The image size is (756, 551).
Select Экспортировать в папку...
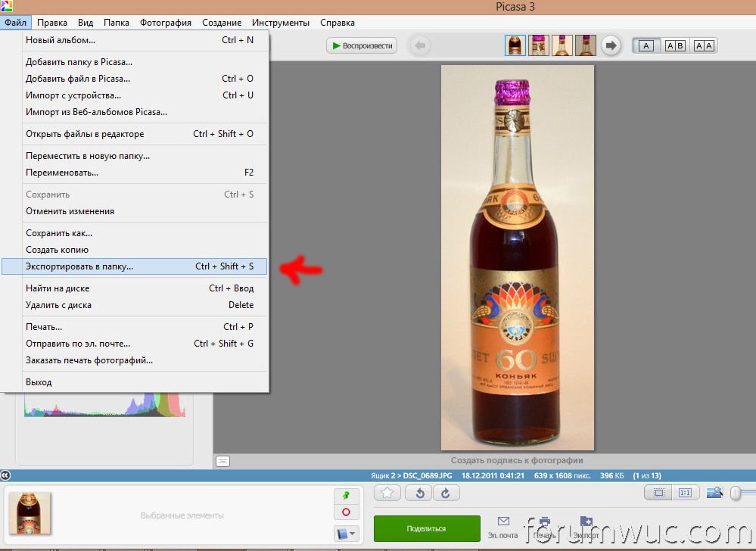coord(135,266)
